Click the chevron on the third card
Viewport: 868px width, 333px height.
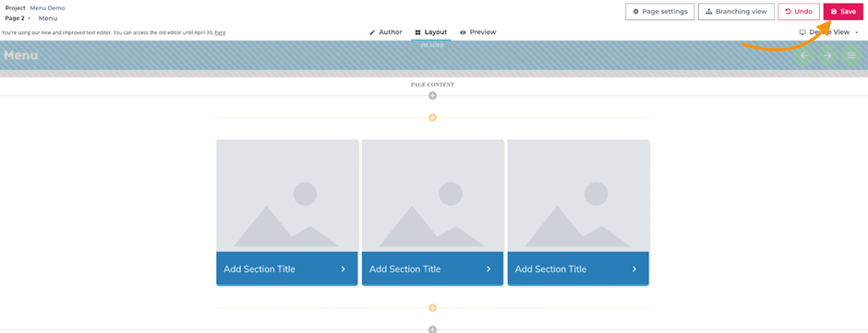[x=634, y=269]
